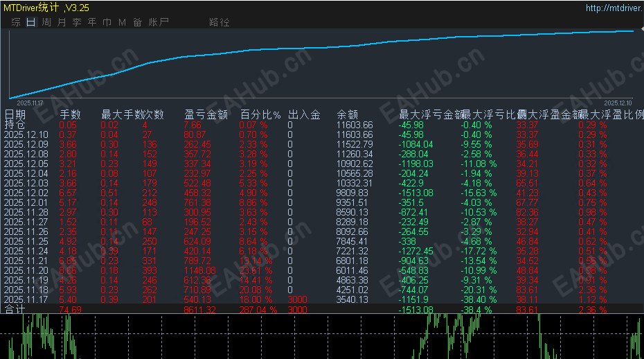Click total lots value 74.69
The height and width of the screenshot is (359, 644).
point(70,310)
